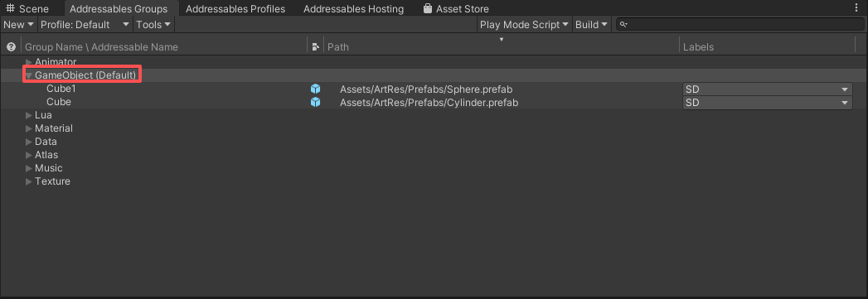Sort by Group Name \ Addressable Name header
The image size is (868, 299).
[164, 47]
